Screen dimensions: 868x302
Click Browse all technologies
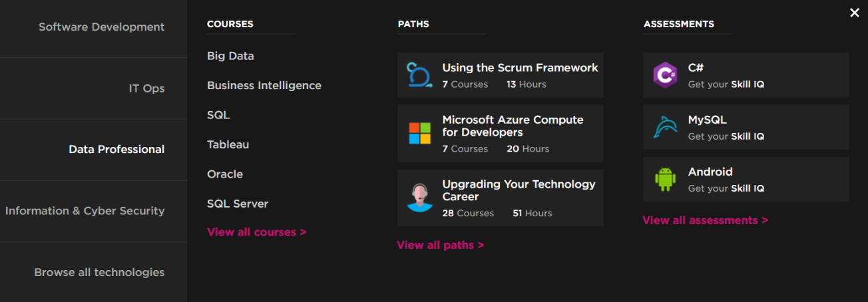pyautogui.click(x=99, y=272)
